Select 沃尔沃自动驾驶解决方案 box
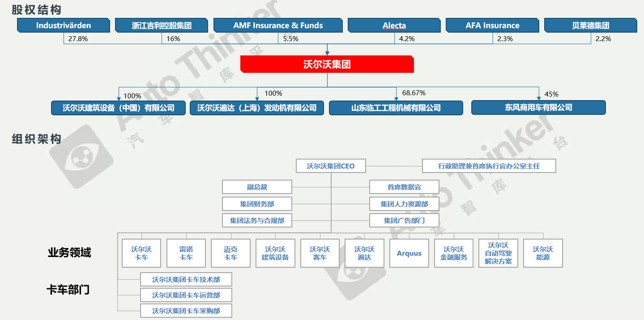This screenshot has height=320, width=644. pyautogui.click(x=498, y=253)
